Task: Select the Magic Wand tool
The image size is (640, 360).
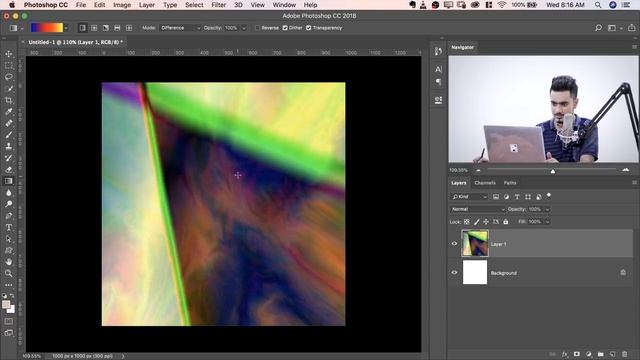Action: [x=9, y=89]
